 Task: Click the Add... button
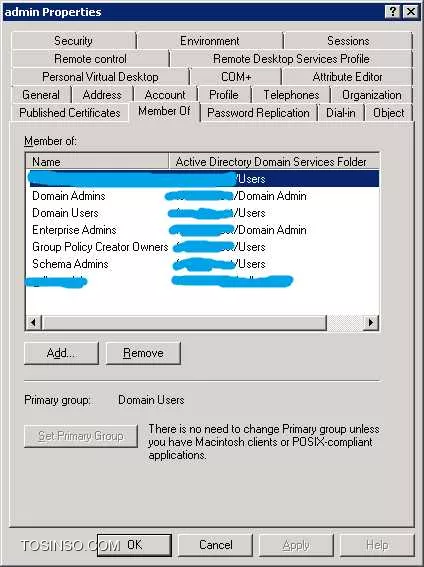click(61, 353)
